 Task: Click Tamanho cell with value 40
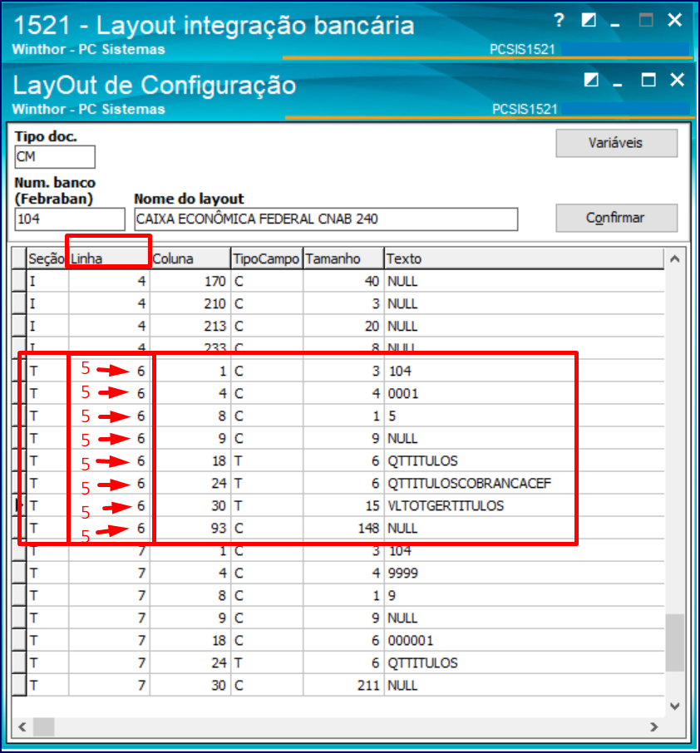point(343,281)
